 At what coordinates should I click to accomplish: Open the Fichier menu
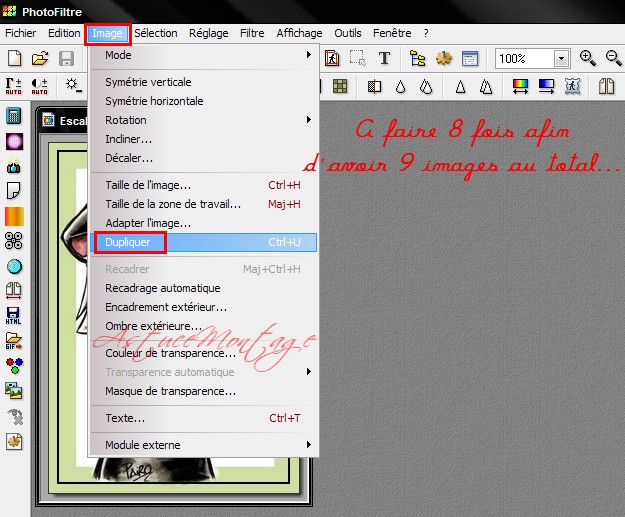(20, 33)
